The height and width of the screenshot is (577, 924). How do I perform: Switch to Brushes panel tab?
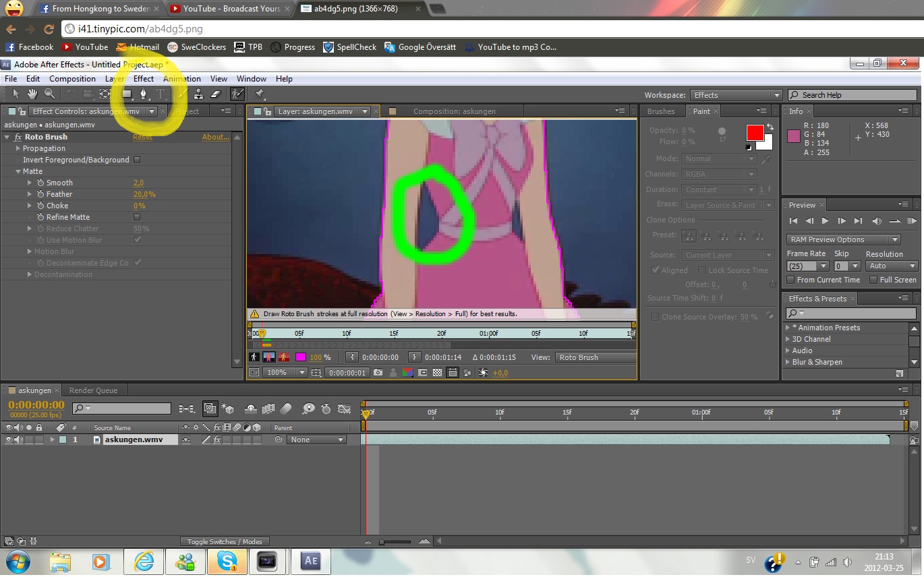[x=661, y=111]
